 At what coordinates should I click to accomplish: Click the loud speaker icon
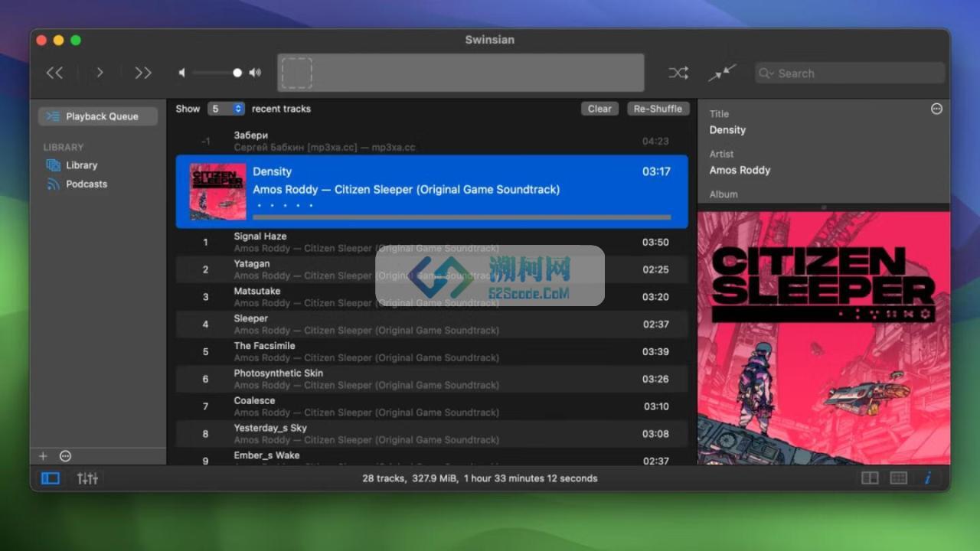(x=255, y=73)
